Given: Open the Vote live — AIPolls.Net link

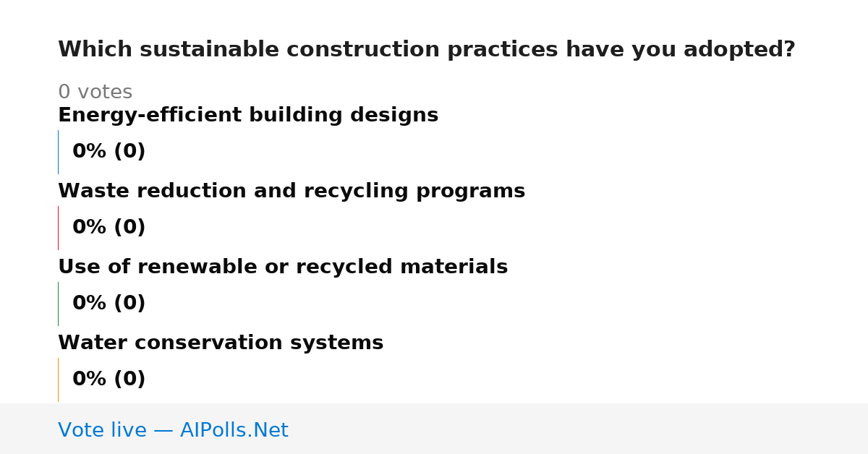Looking at the screenshot, I should coord(173,430).
